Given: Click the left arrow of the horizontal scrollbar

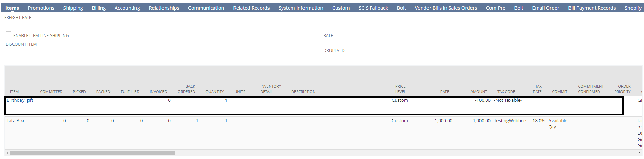Looking at the screenshot, I should coord(7,153).
